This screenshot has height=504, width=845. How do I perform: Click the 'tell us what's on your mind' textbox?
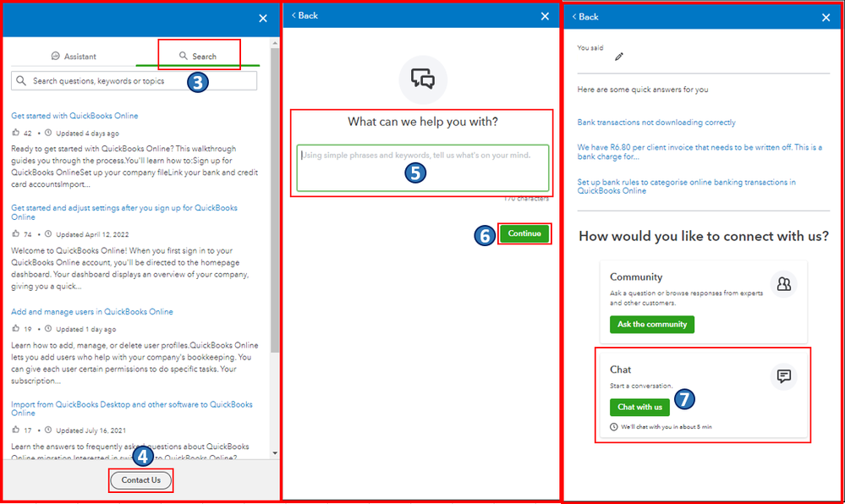(423, 168)
